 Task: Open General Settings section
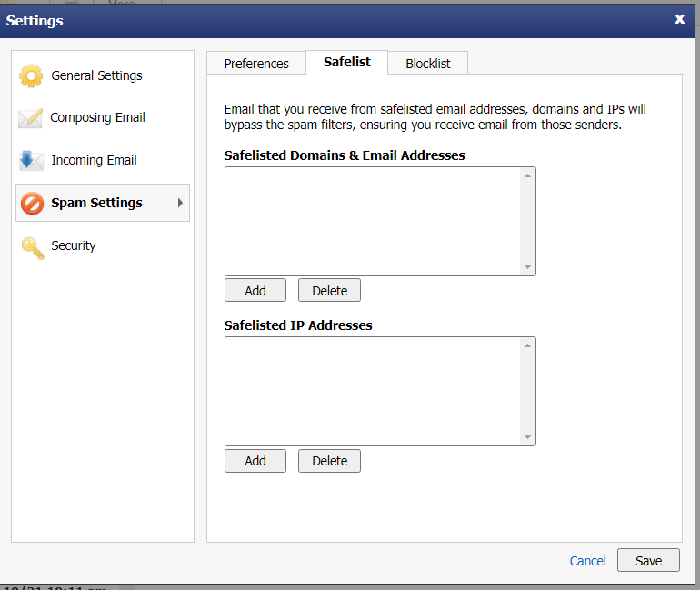[x=96, y=75]
